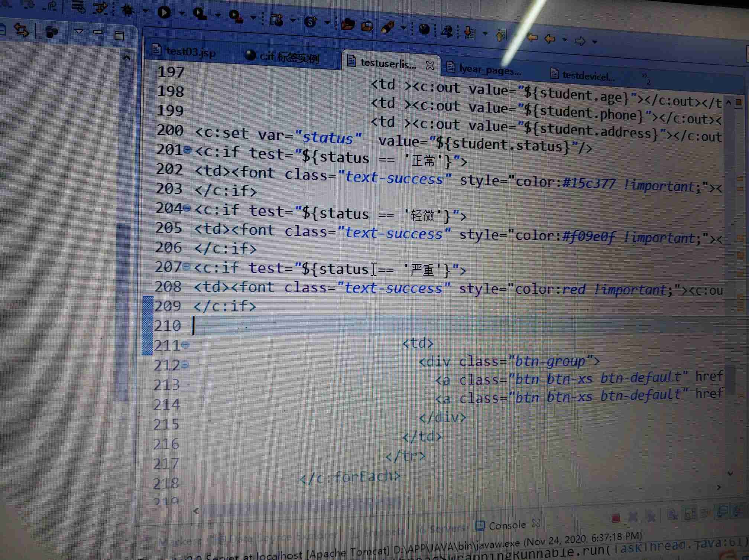The image size is (749, 560).
Task: Click the Back navigation arrow icon
Action: pos(550,39)
